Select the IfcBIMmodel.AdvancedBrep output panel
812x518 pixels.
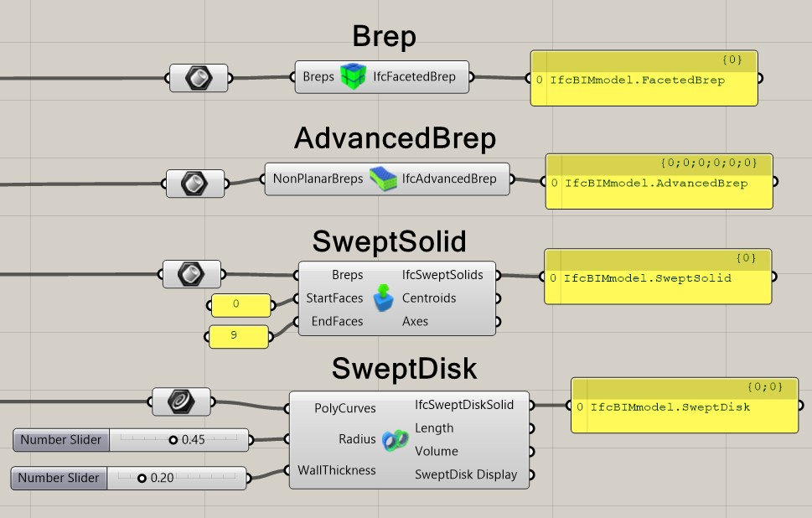coord(659,183)
